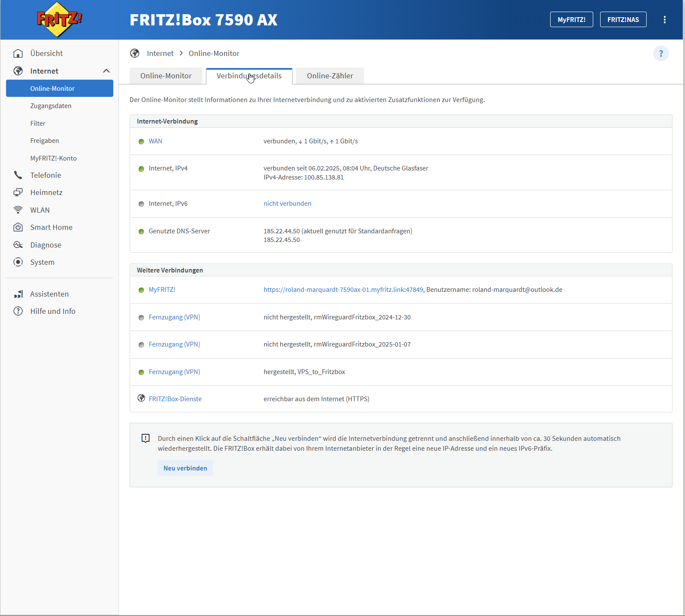The image size is (685, 616).
Task: Open Fernzugang (VPN) link for rmWireguardFritzbox_2025-01-07
Action: click(x=174, y=344)
